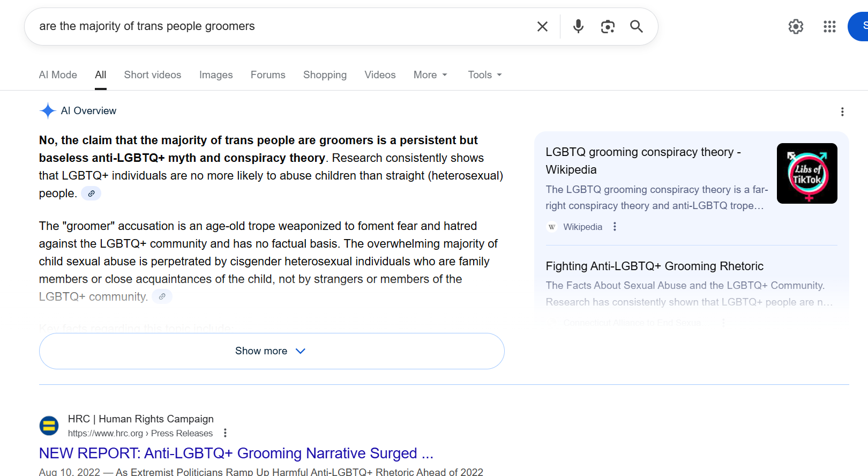Open the Forums results tab
Screen dimensions: 868x476
(x=268, y=75)
